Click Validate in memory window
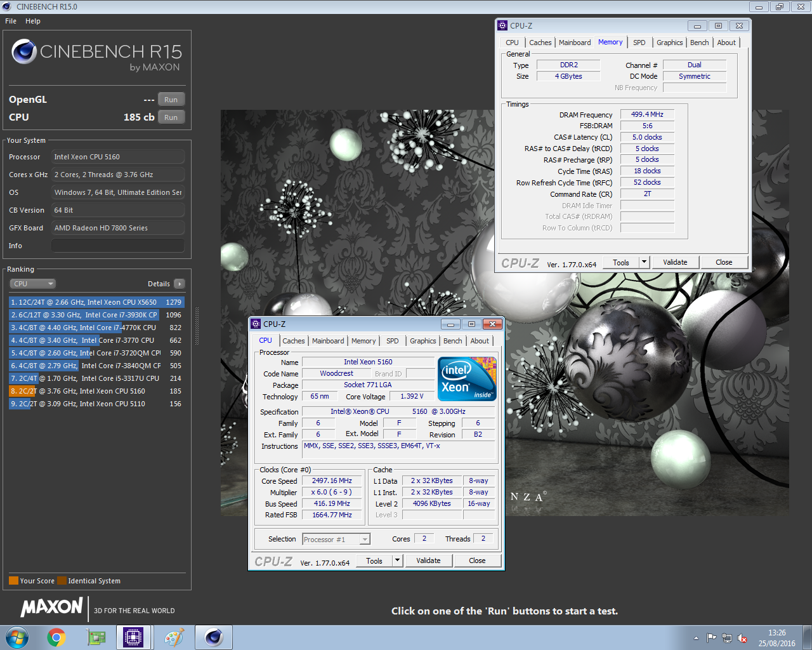 click(675, 262)
